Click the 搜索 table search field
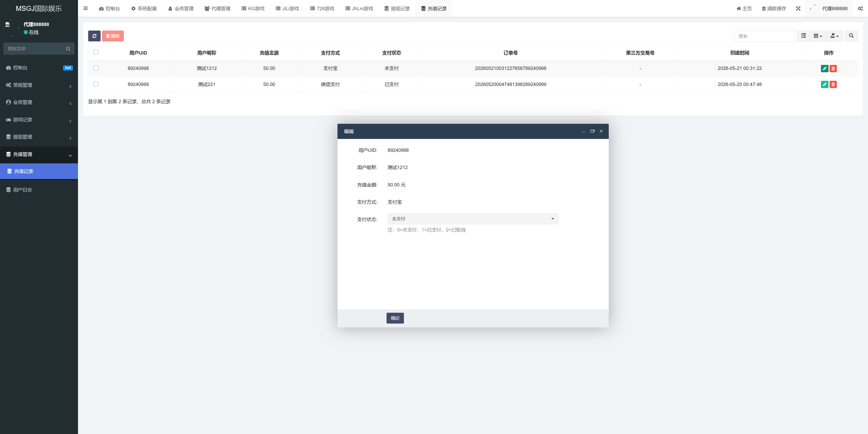The image size is (868, 434). tap(764, 36)
